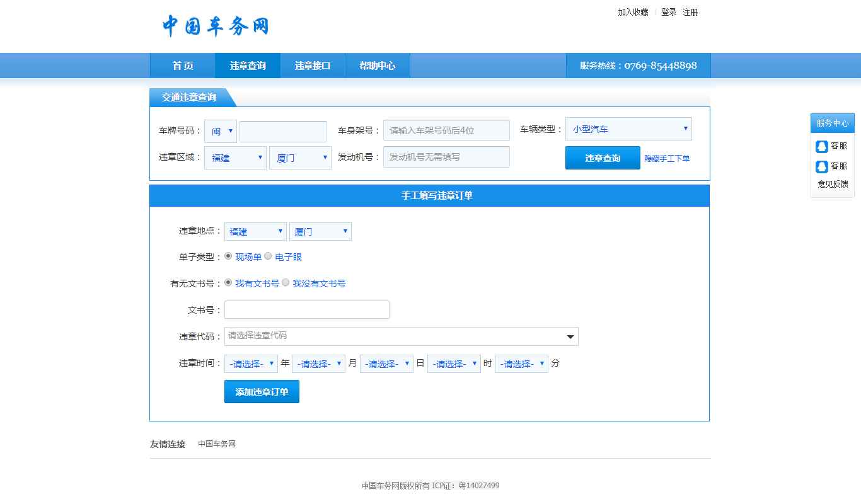Select the 电子眼 radio option
Image resolution: width=861 pixels, height=504 pixels.
click(x=268, y=256)
